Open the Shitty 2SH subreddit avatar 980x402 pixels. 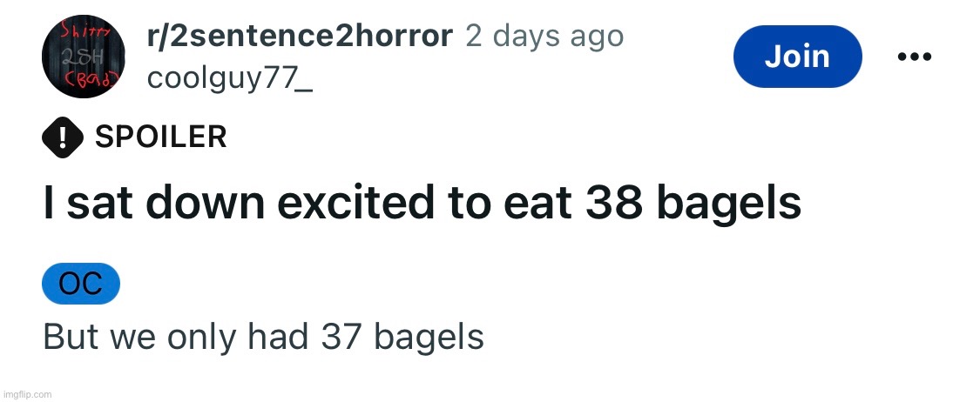point(82,57)
